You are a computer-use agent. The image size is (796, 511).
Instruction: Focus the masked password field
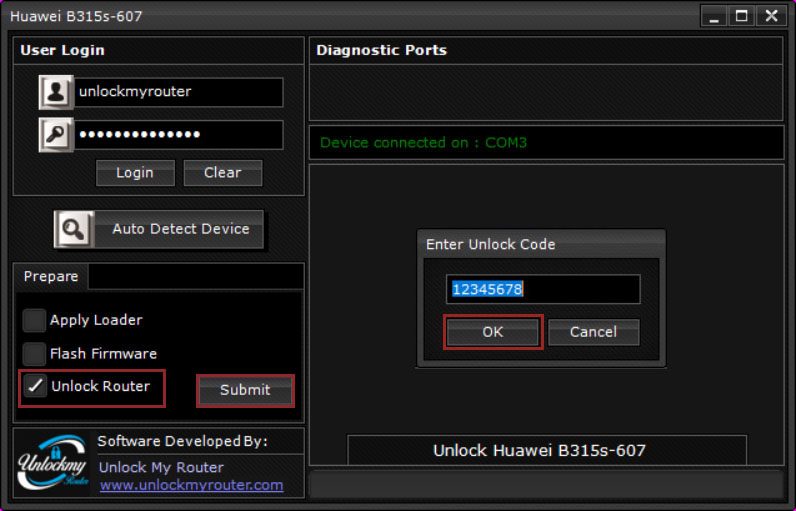tap(179, 134)
